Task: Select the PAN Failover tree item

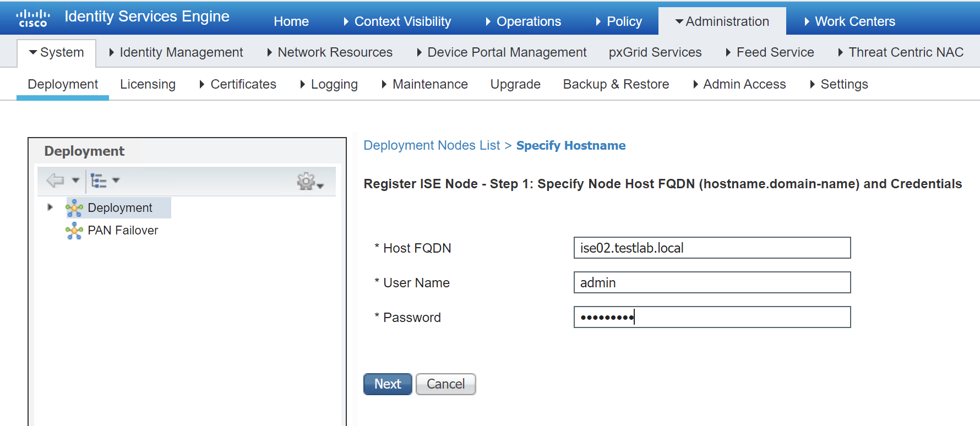Action: pyautogui.click(x=123, y=230)
